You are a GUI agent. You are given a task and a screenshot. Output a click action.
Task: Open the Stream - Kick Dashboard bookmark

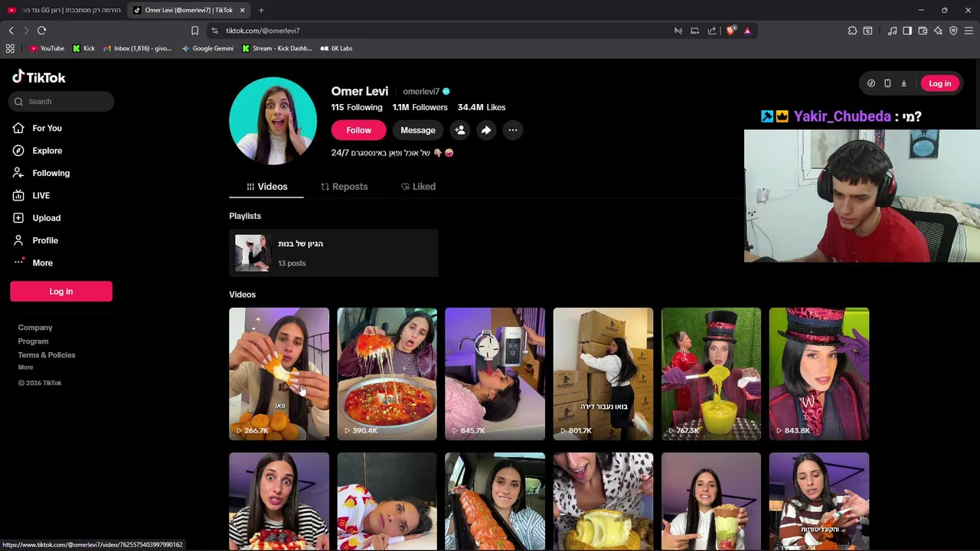point(276,48)
